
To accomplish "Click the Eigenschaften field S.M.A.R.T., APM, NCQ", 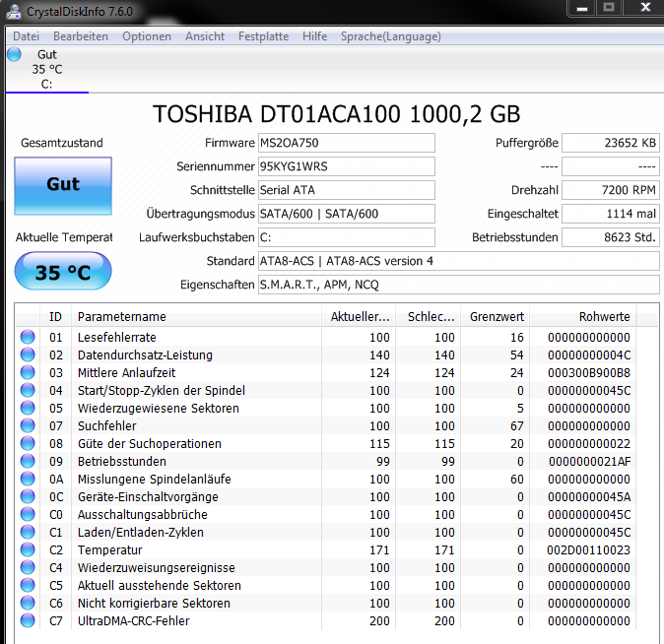I will click(x=459, y=285).
